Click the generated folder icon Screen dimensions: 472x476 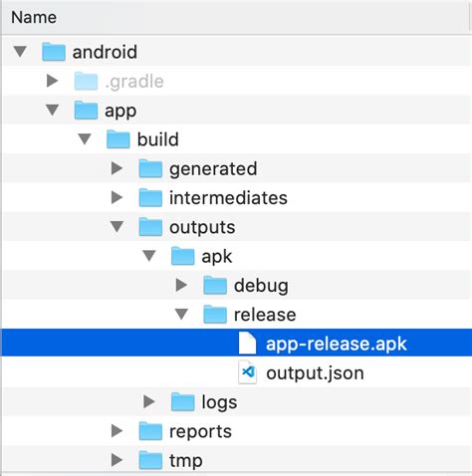click(150, 168)
